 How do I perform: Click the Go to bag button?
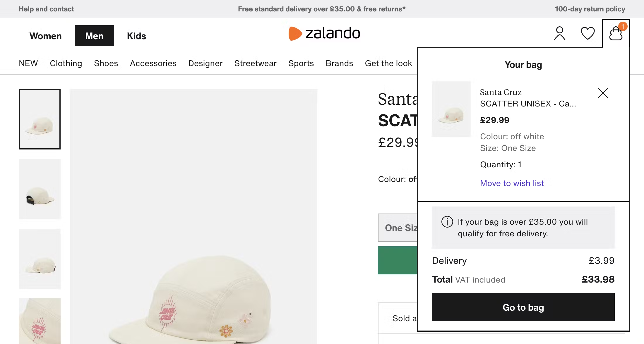[x=523, y=307]
